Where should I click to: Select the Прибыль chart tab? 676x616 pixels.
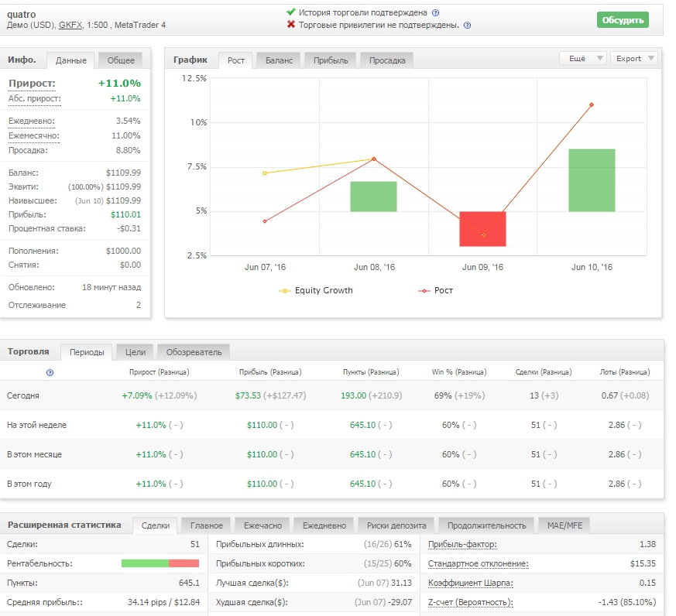(x=331, y=60)
